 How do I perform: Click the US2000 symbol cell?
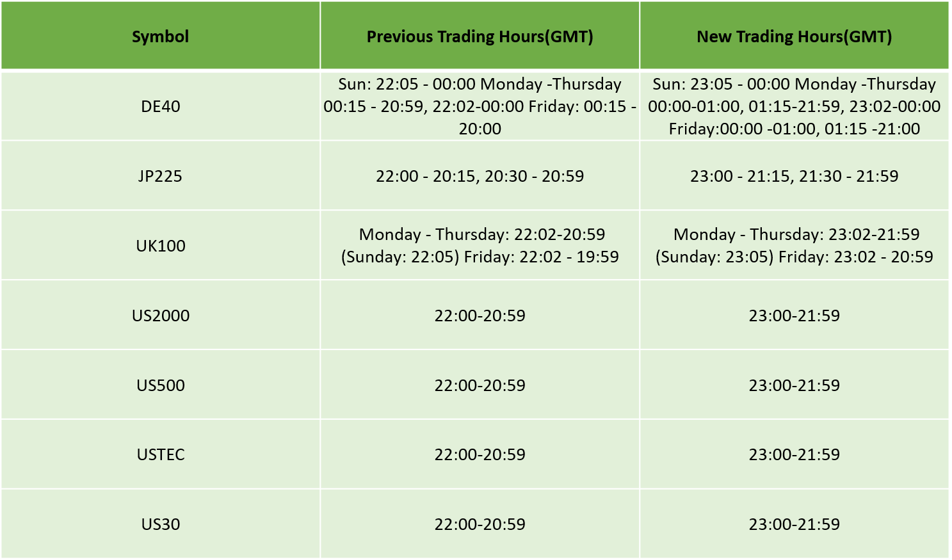(160, 316)
